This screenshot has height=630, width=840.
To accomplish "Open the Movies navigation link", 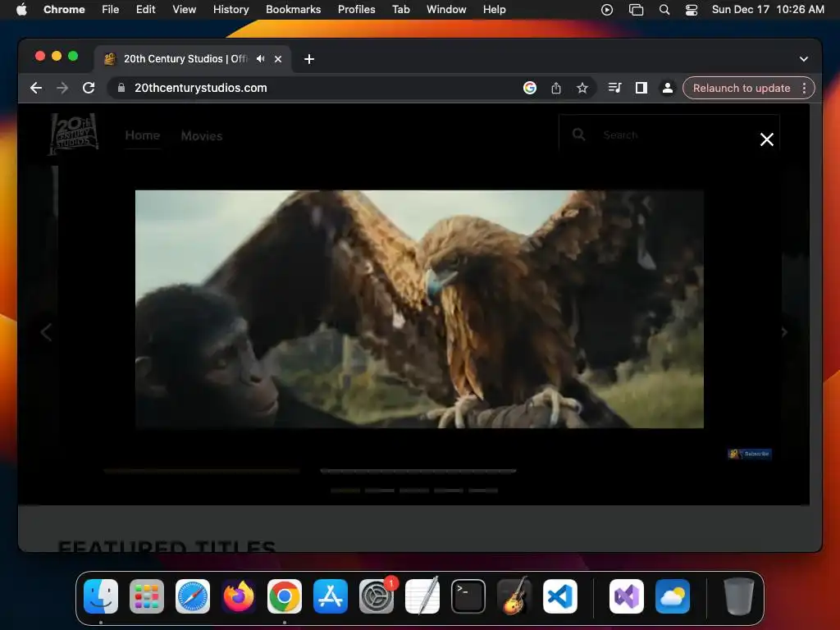I will [202, 136].
